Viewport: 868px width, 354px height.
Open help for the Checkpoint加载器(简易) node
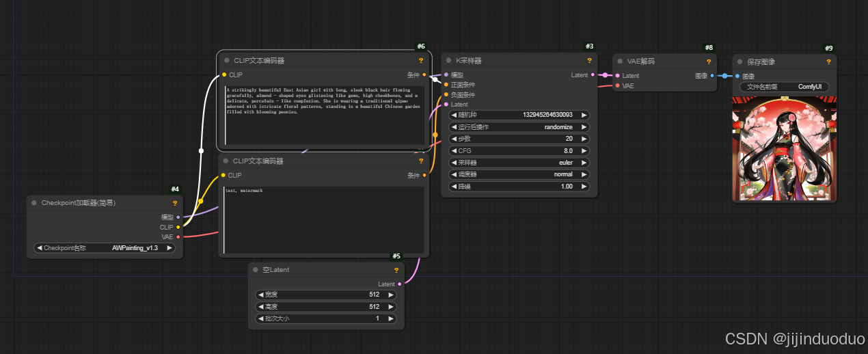tap(174, 203)
